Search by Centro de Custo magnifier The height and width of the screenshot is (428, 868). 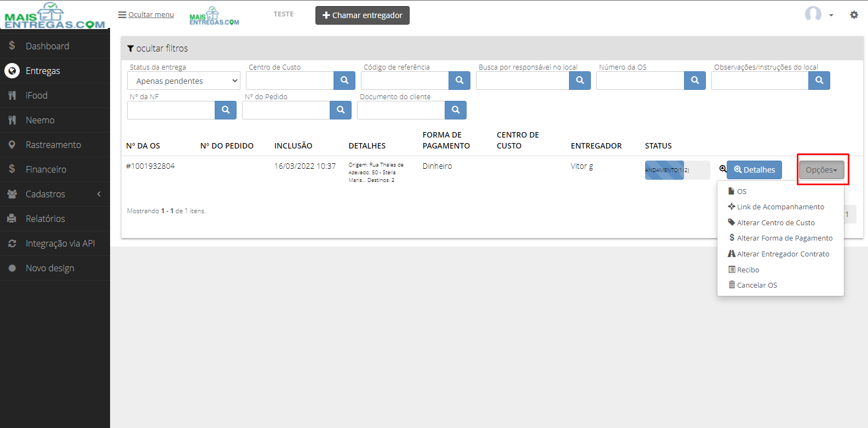point(344,81)
